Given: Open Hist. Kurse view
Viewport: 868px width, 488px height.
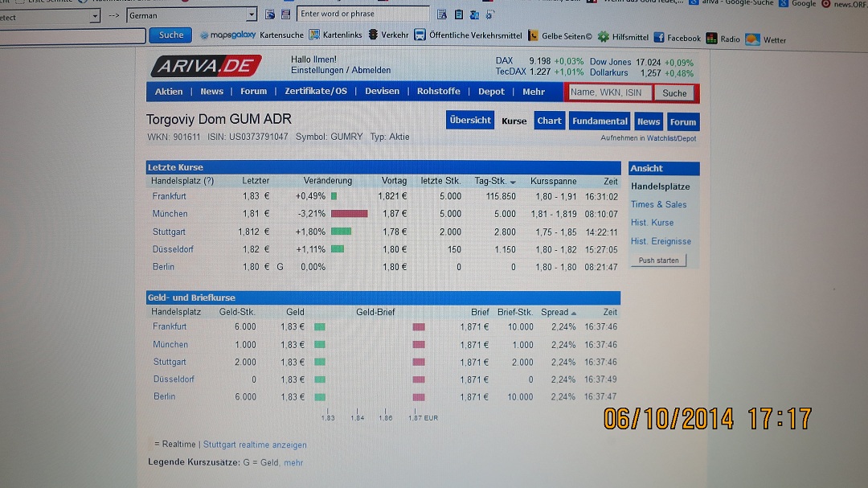Looking at the screenshot, I should tap(652, 223).
